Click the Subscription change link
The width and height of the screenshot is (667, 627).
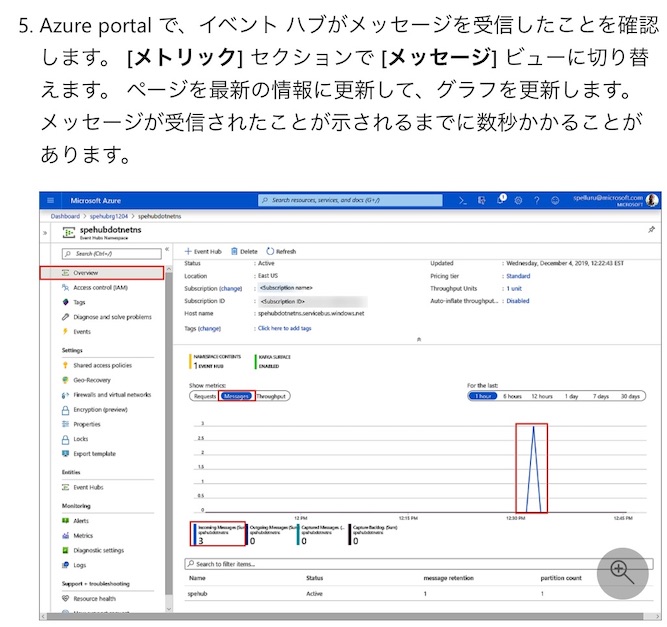[x=231, y=288]
